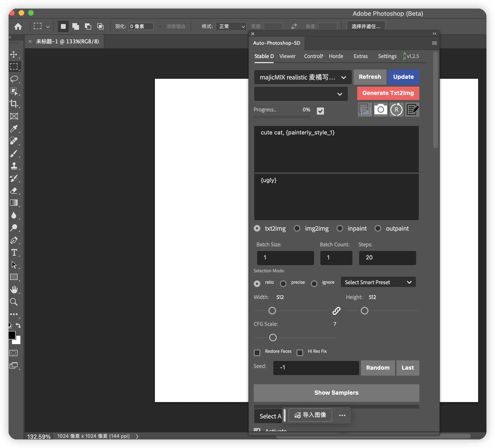Toggle the checkbox next to Progress
495x448 pixels.
coord(320,111)
